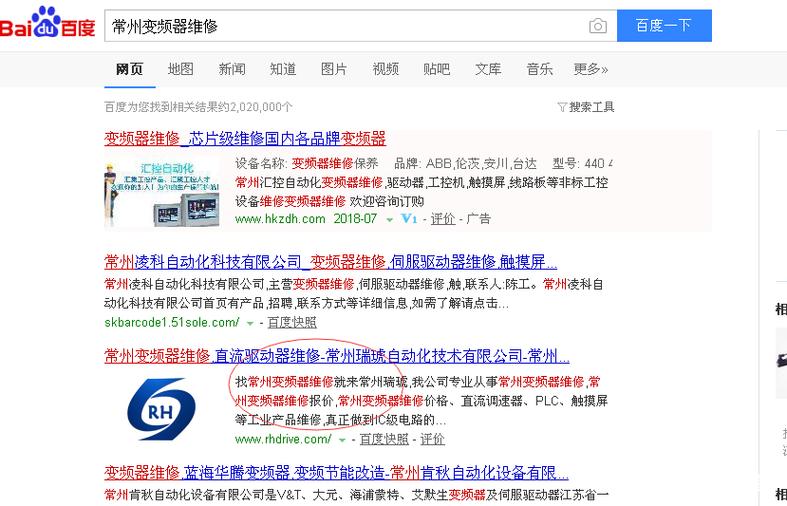Image resolution: width=787 pixels, height=506 pixels.
Task: Click 评价 on the hkzdh.com ad result
Action: click(443, 219)
